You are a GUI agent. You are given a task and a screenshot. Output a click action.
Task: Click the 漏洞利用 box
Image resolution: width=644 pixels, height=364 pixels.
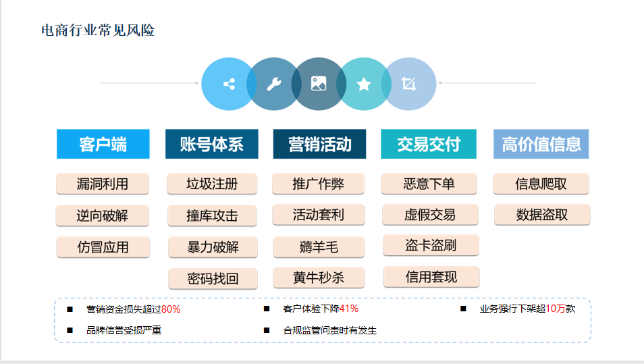(x=103, y=184)
